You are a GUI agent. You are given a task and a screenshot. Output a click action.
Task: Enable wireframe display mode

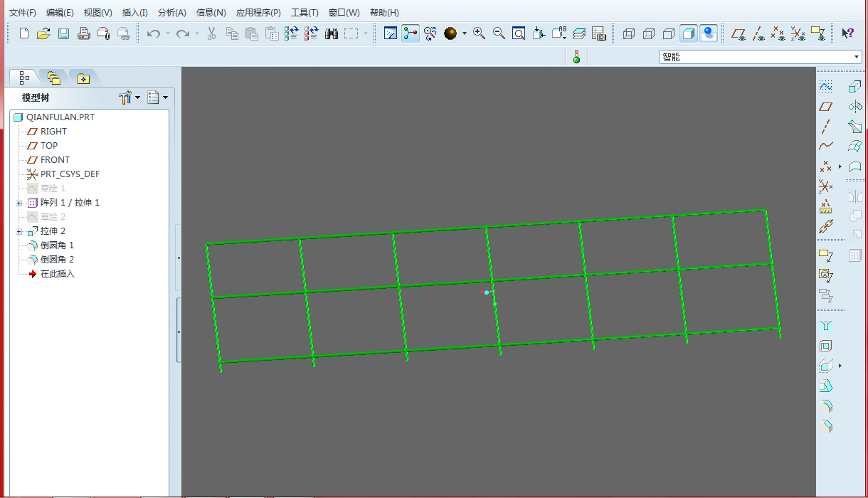(x=629, y=33)
